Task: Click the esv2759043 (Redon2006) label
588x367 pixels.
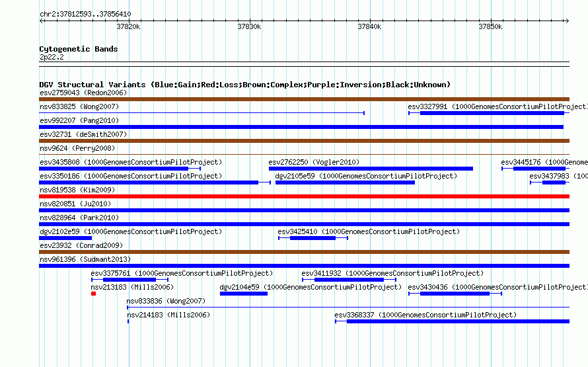Action: (83, 93)
